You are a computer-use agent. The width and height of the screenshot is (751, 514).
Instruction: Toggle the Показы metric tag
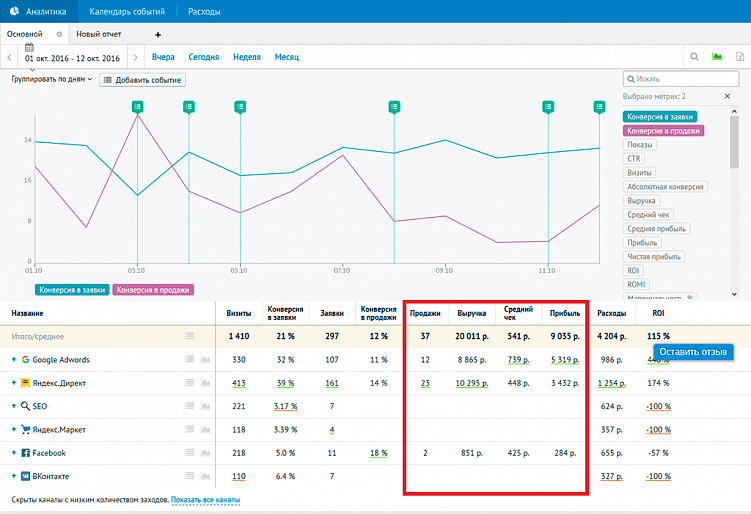pyautogui.click(x=639, y=144)
